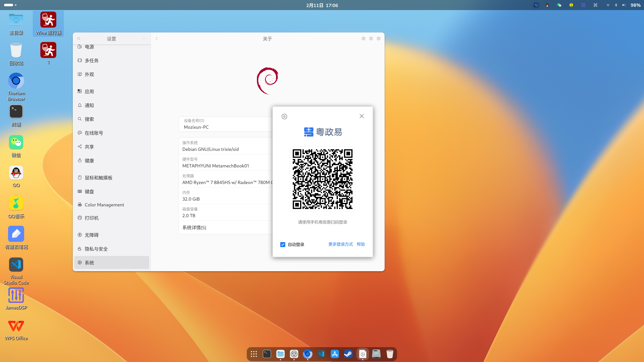
Task: Click the volume icon in top bar
Action: (x=624, y=5)
